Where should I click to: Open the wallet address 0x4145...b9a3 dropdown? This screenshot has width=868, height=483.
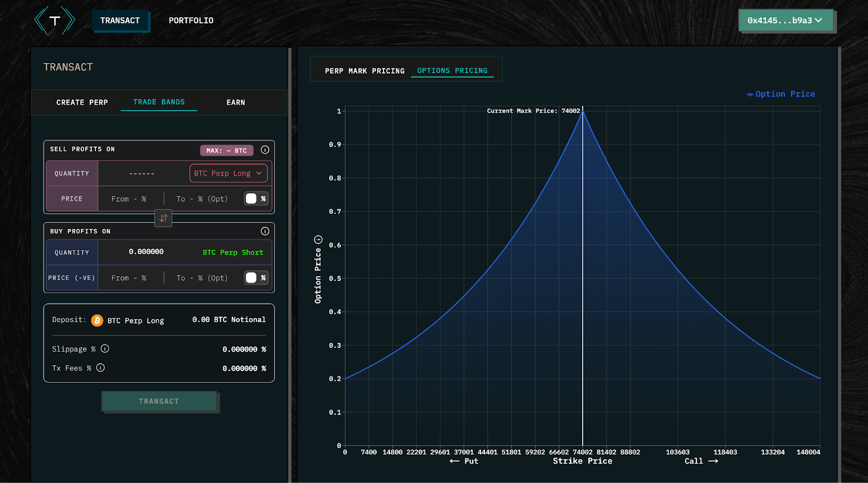click(x=785, y=21)
